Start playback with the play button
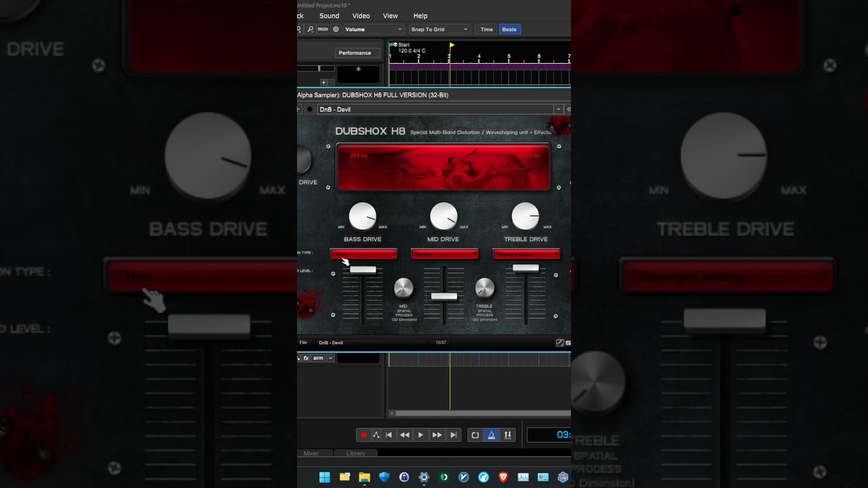Image resolution: width=868 pixels, height=488 pixels. 420,435
